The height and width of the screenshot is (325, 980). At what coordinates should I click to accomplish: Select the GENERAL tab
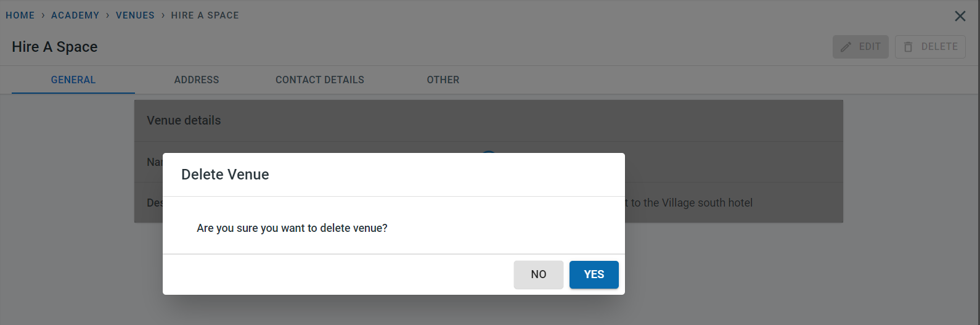click(73, 80)
